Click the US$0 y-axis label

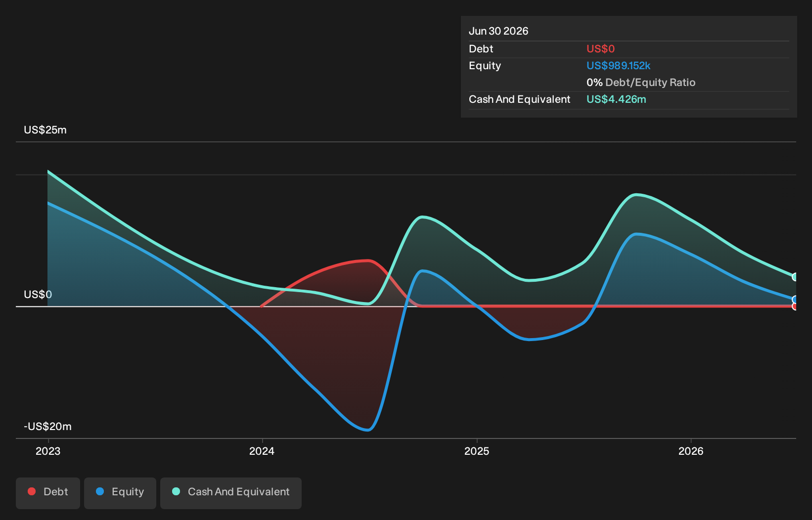tap(38, 295)
